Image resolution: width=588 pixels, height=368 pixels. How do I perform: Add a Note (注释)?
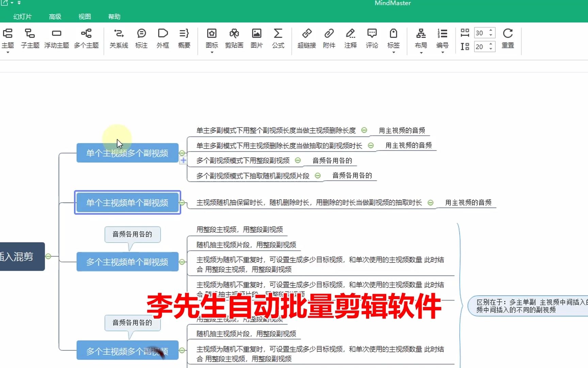pyautogui.click(x=350, y=39)
